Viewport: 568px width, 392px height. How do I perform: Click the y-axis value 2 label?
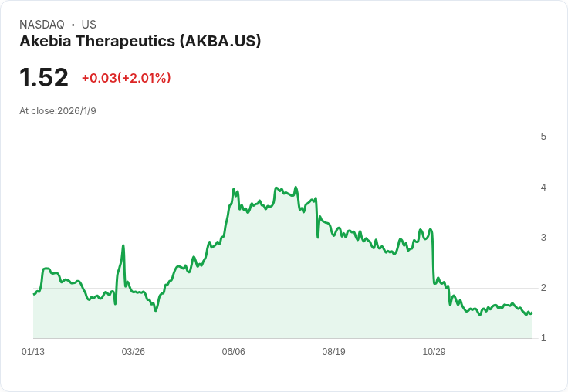coord(543,288)
